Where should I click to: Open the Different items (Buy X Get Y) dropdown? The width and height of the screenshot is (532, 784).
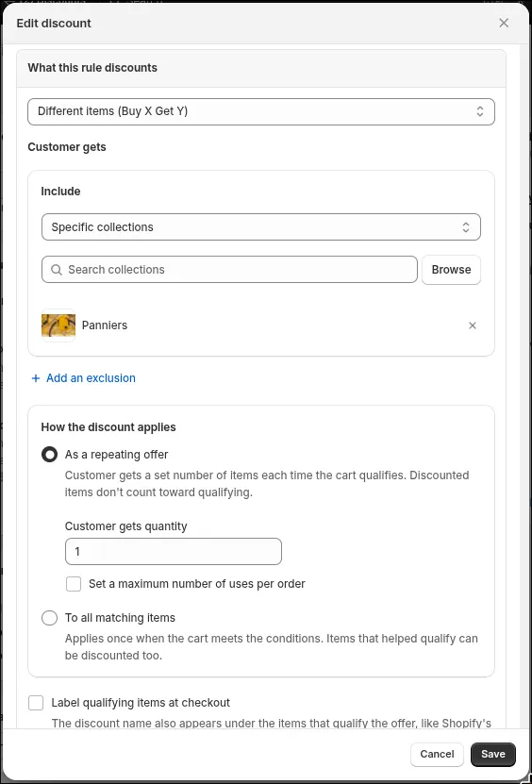click(261, 111)
